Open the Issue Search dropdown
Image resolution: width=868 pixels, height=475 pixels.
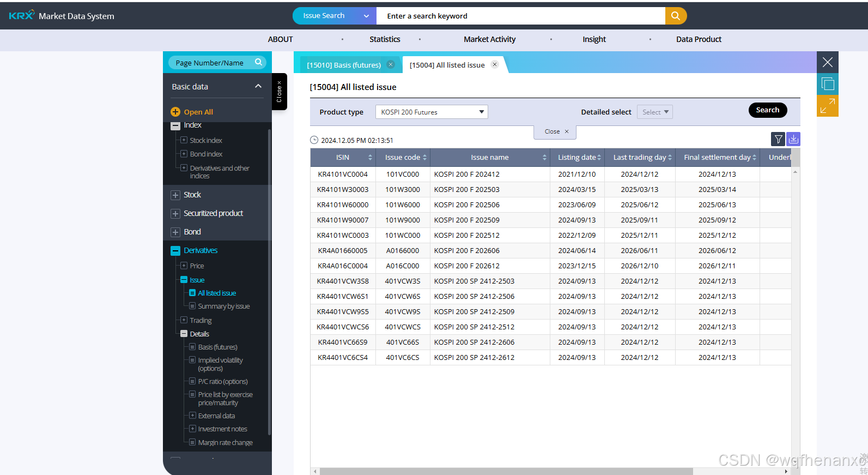click(x=335, y=16)
